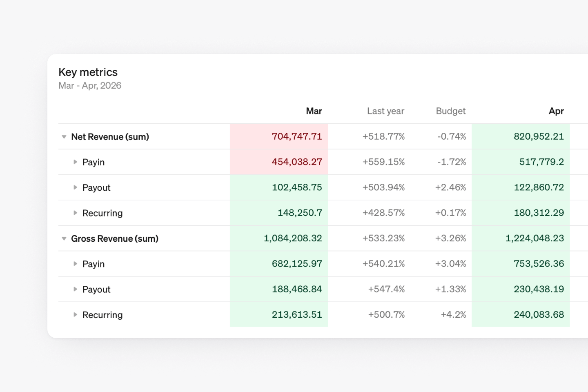Click Gross Revenue March value 1,084,208.32

point(279,238)
